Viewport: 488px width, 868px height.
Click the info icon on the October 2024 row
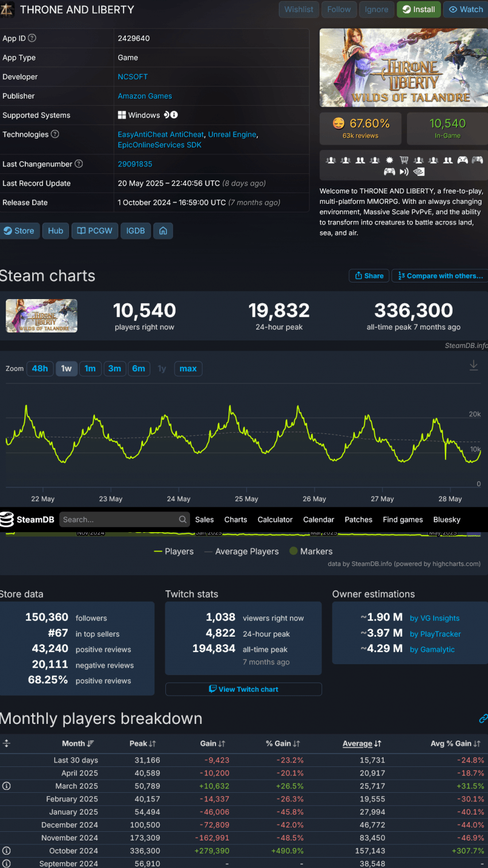click(x=6, y=851)
